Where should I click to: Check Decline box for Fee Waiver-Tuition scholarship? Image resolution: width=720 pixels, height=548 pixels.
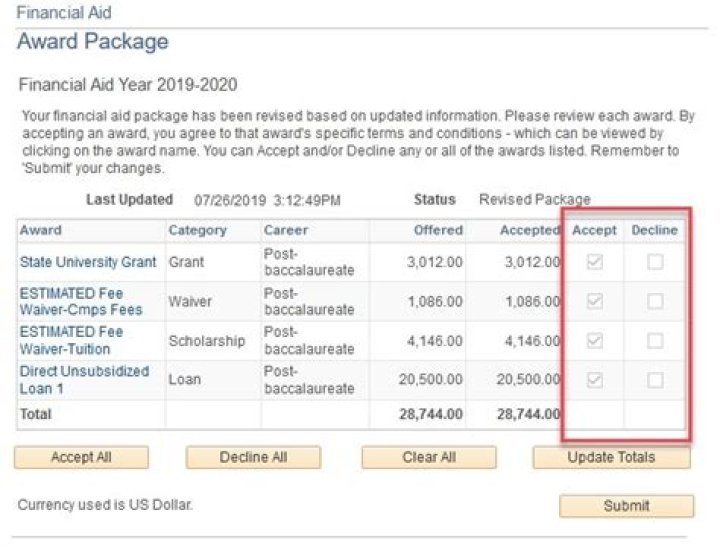(x=655, y=341)
